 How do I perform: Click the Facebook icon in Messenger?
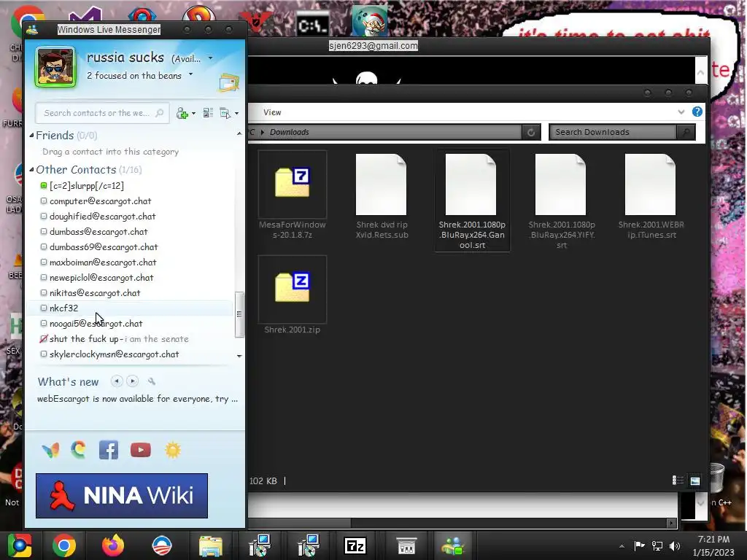[x=109, y=450]
